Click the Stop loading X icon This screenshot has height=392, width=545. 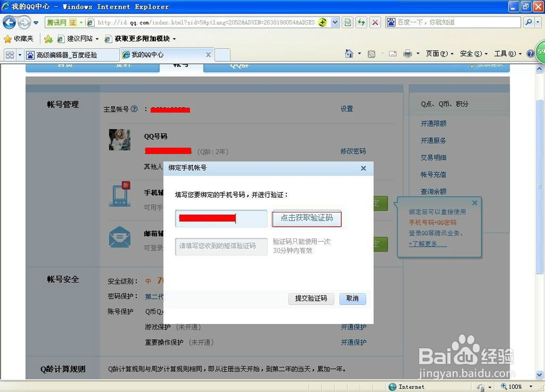pos(375,22)
